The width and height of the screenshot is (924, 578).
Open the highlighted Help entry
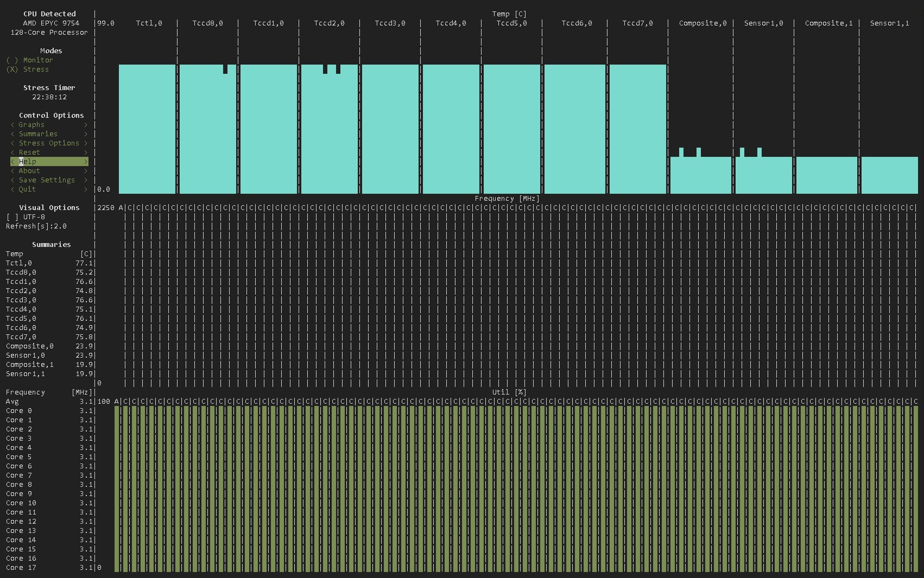(x=49, y=162)
